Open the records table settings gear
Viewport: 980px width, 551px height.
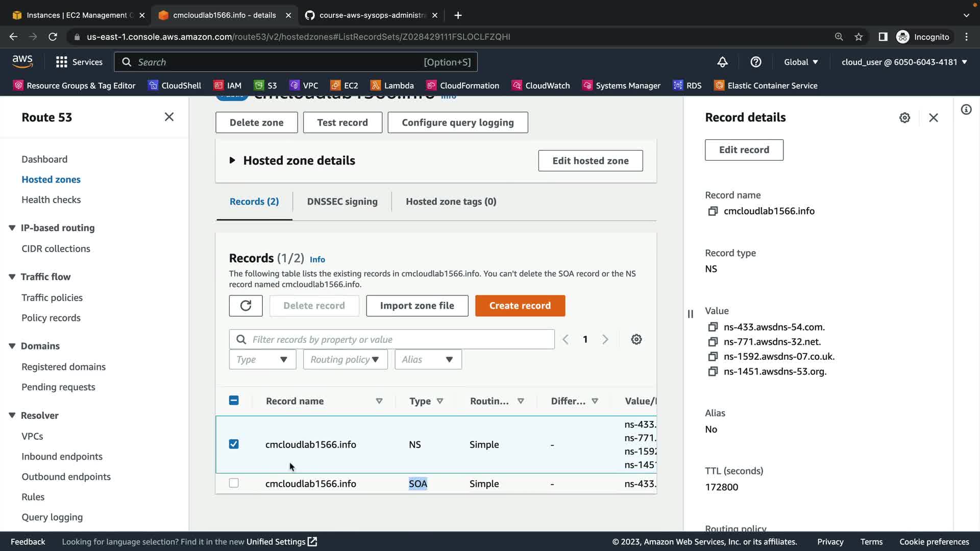636,339
